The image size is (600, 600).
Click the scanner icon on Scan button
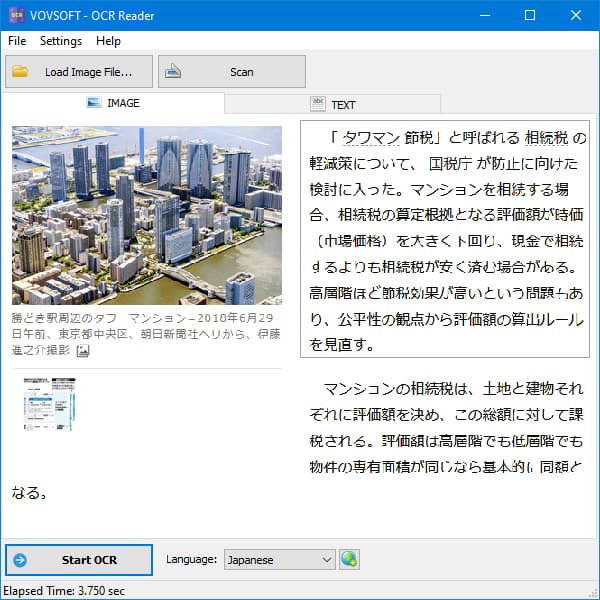point(173,72)
